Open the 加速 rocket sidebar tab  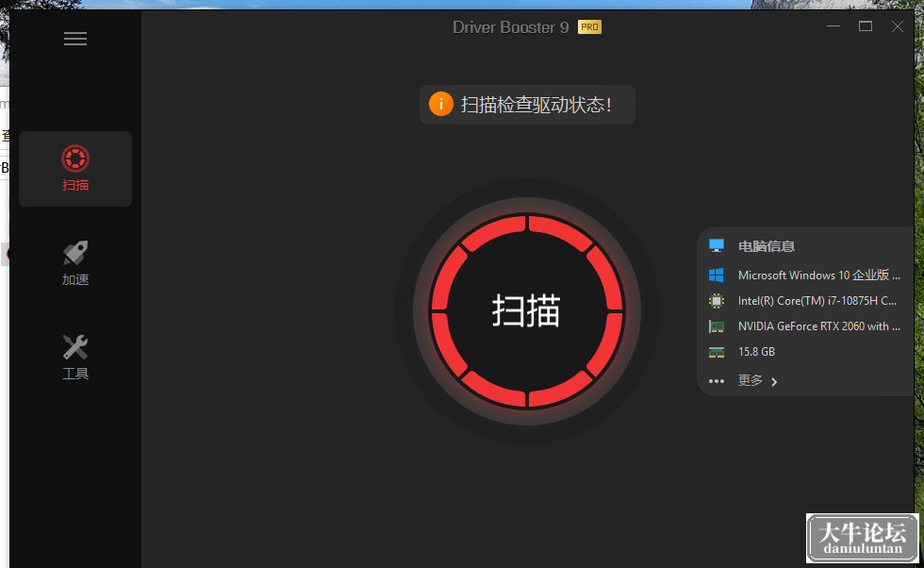coord(75,263)
